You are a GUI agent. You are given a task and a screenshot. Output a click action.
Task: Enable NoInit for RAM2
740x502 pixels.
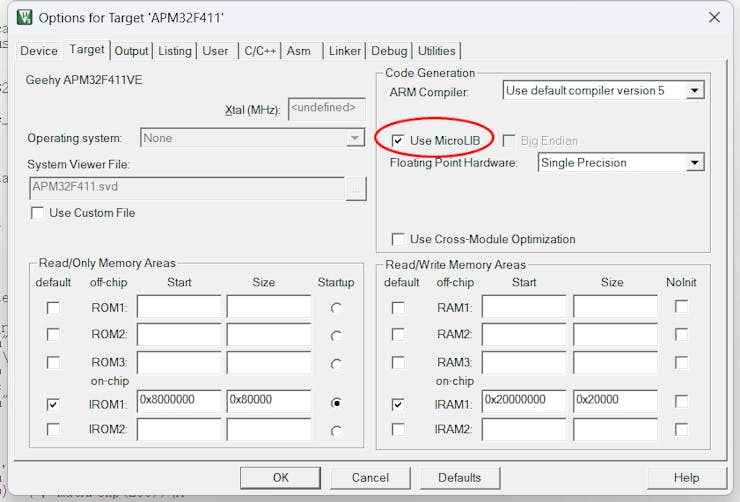tap(681, 335)
